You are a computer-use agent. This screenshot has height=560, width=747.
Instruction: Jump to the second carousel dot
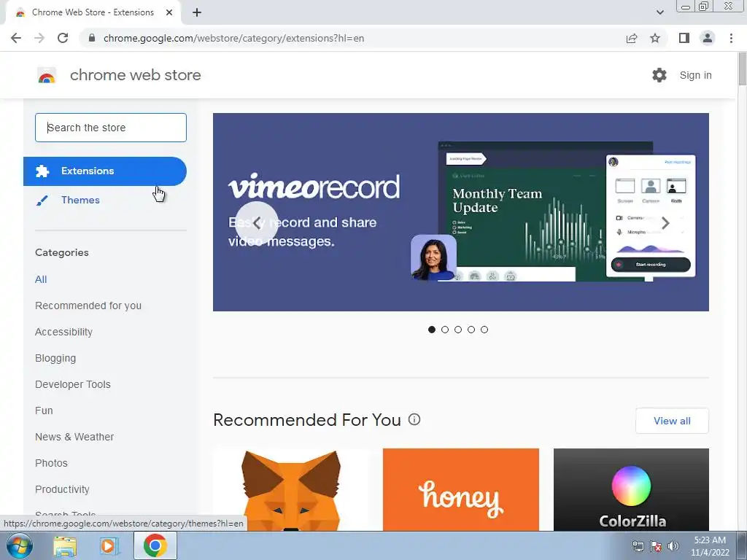445,330
